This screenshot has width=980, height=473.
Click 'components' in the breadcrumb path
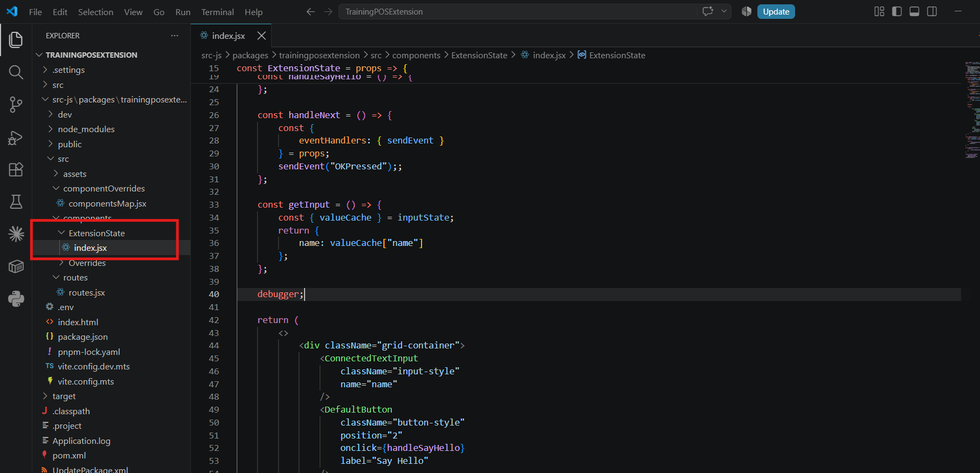tap(416, 55)
